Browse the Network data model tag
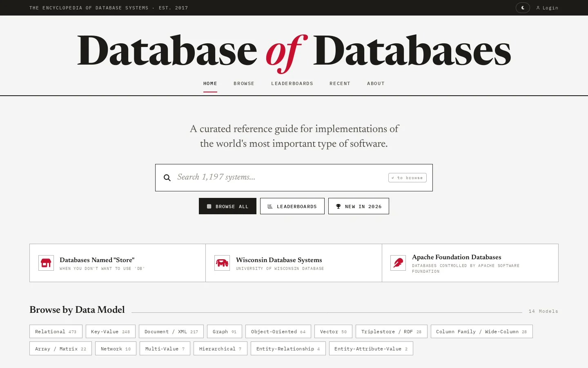The width and height of the screenshot is (588, 368). [x=116, y=349]
